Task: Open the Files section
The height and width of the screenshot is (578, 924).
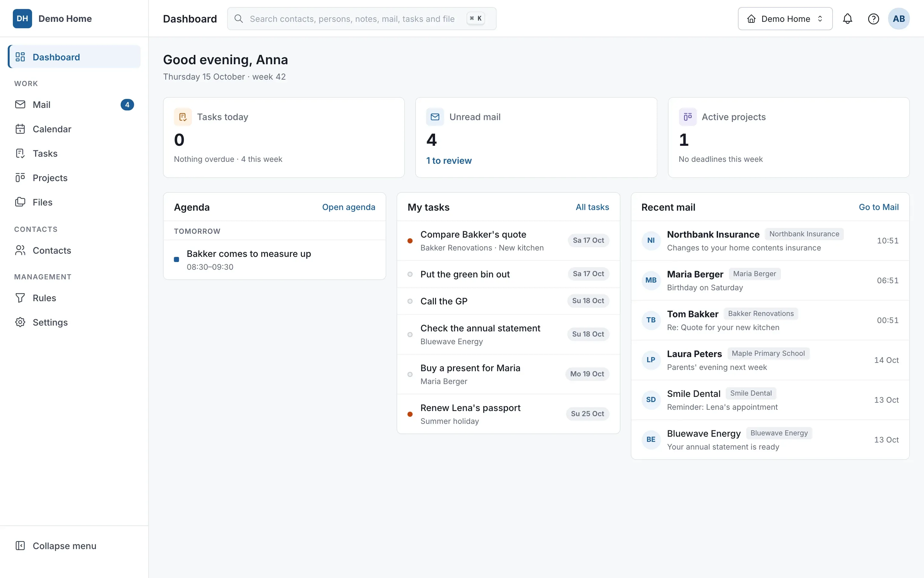Action: (x=74, y=202)
